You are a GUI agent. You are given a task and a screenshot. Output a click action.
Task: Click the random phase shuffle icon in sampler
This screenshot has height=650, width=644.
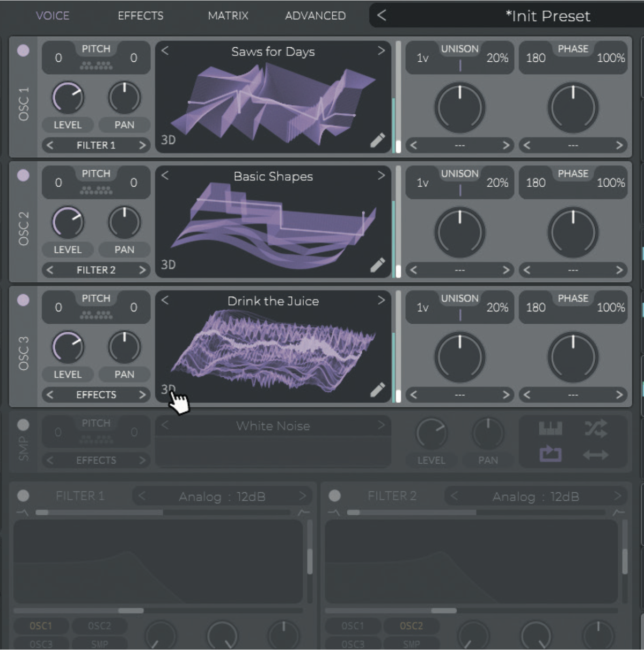pyautogui.click(x=597, y=428)
